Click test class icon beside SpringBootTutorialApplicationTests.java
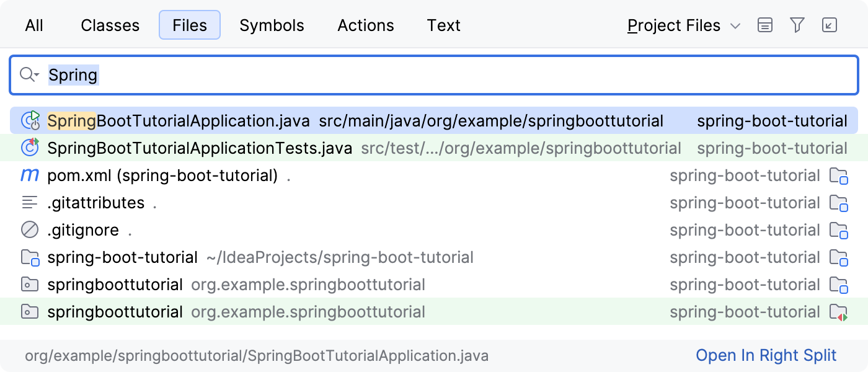This screenshot has width=868, height=372. tap(30, 148)
